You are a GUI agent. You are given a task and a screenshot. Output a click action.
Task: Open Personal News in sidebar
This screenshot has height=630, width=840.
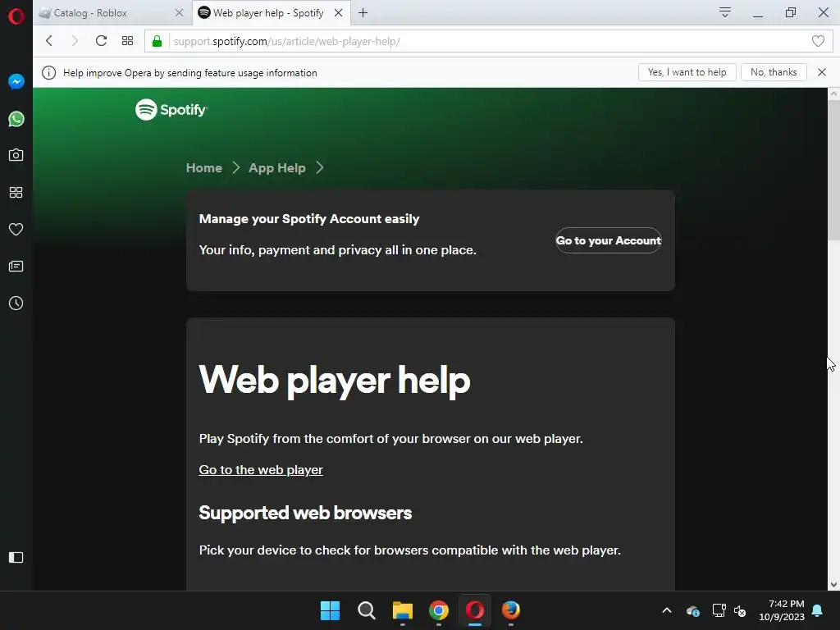[16, 267]
